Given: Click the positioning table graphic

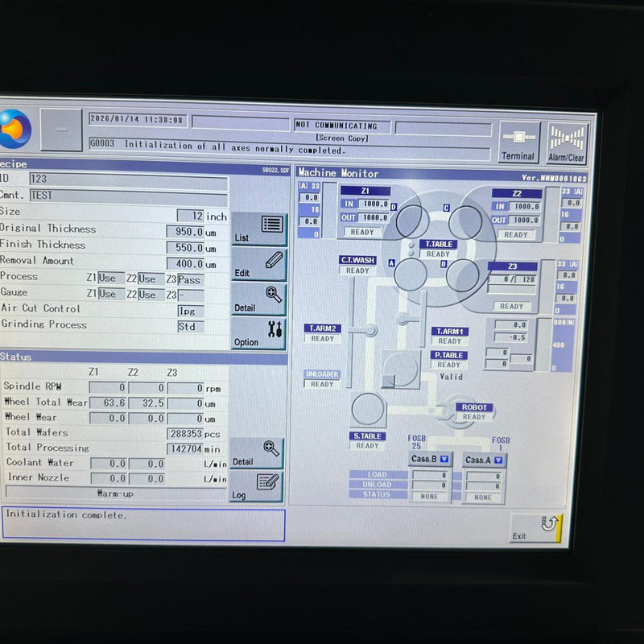Looking at the screenshot, I should [x=400, y=369].
